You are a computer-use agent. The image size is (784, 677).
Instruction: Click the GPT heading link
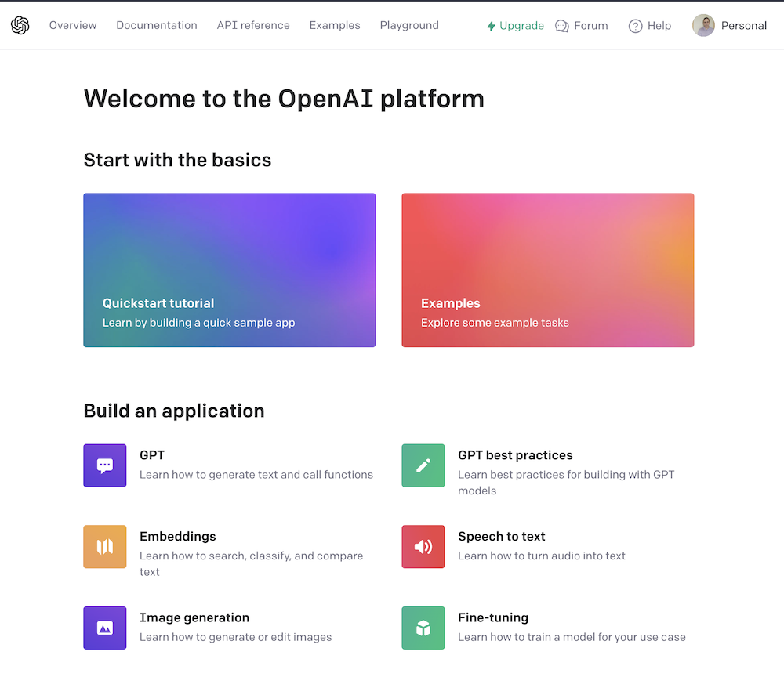point(152,455)
